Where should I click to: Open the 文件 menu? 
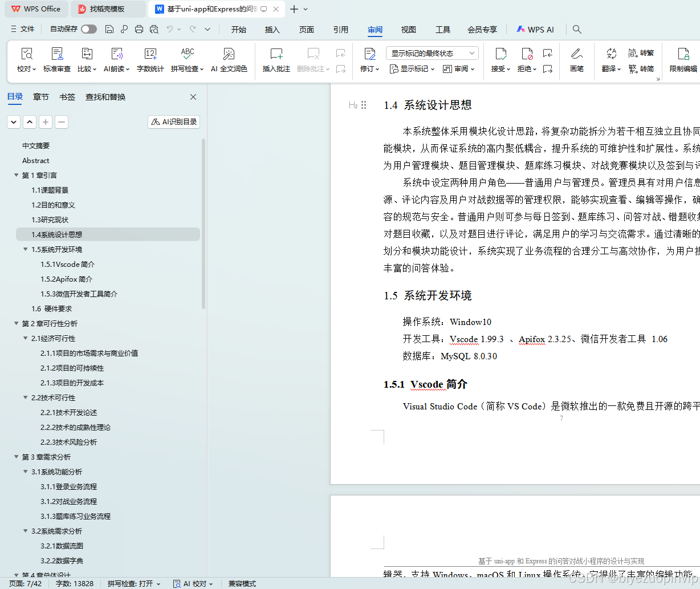pos(23,29)
